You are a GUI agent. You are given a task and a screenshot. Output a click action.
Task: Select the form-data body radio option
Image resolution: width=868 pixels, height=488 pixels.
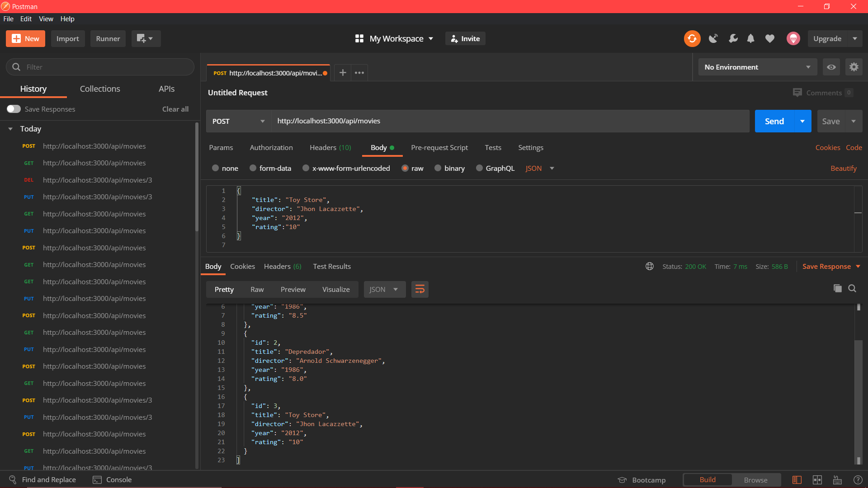tap(253, 168)
